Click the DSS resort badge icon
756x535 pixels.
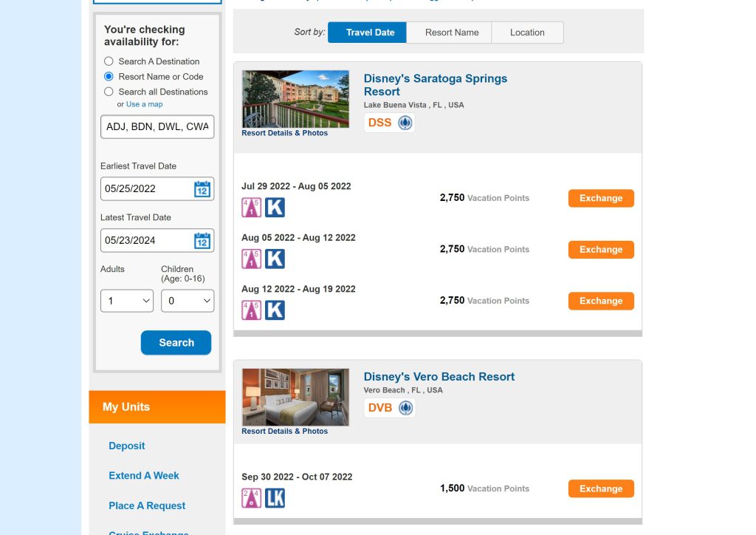[x=405, y=123]
